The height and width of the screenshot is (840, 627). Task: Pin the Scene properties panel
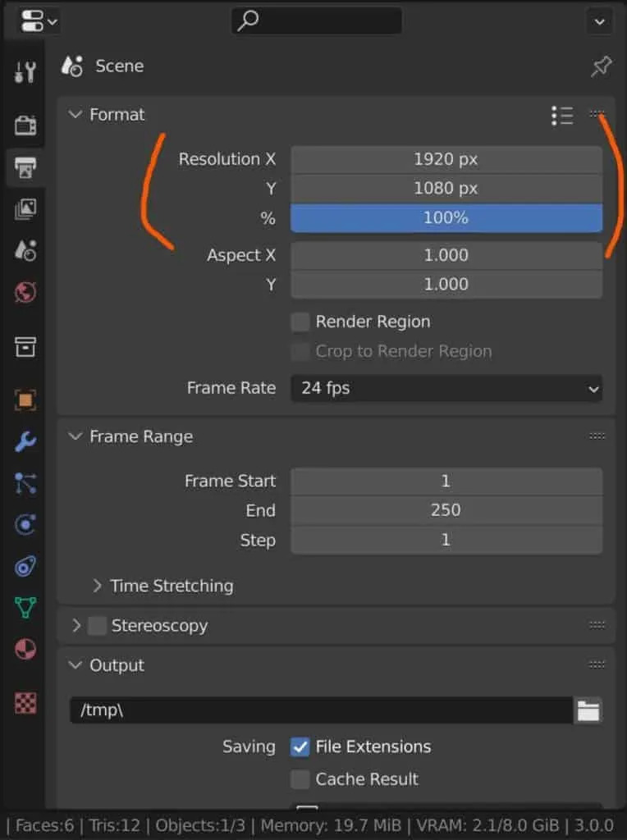coord(601,66)
